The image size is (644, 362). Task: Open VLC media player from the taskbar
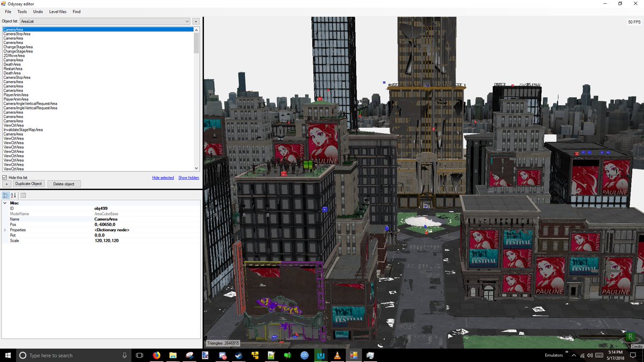tap(338, 355)
